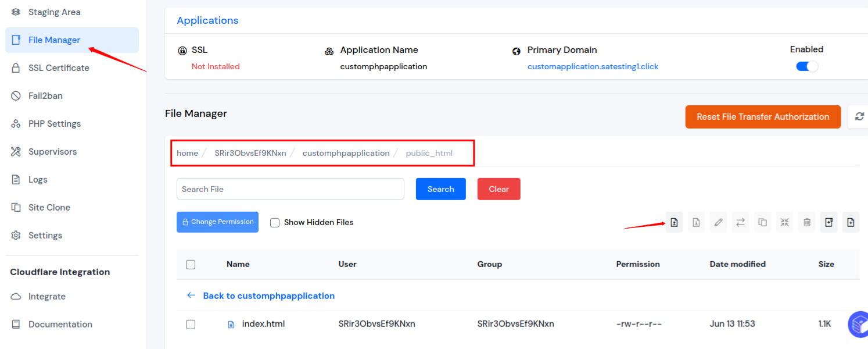Click the refresh icon beside Reset button
Screen dimensions: 868x349
click(859, 117)
